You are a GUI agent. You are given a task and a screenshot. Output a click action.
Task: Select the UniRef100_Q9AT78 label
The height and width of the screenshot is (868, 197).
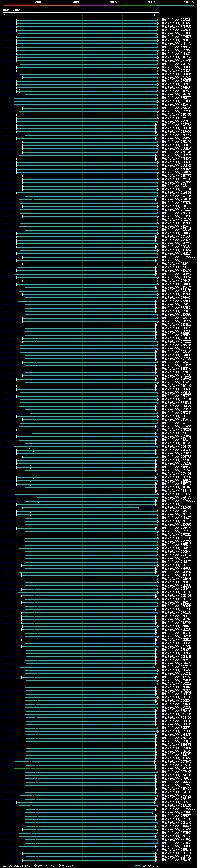[x=176, y=417]
